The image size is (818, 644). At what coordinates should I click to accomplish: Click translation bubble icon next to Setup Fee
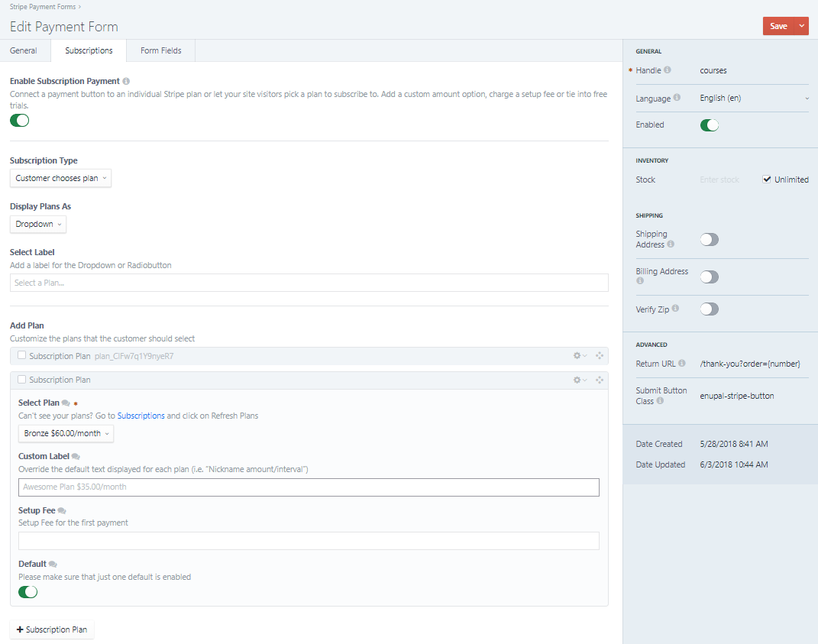pyautogui.click(x=62, y=510)
